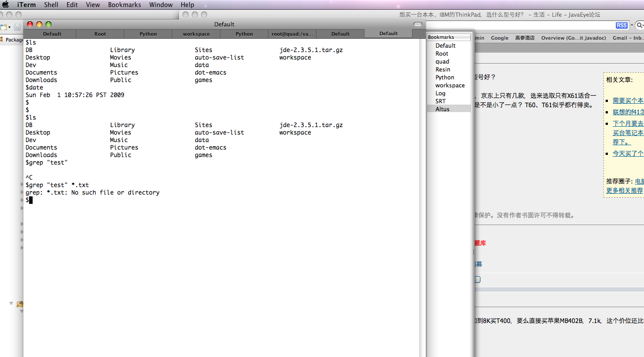The width and height of the screenshot is (644, 357).
Task: Open the 高参酒店 bookmark in browser bar
Action: point(525,38)
